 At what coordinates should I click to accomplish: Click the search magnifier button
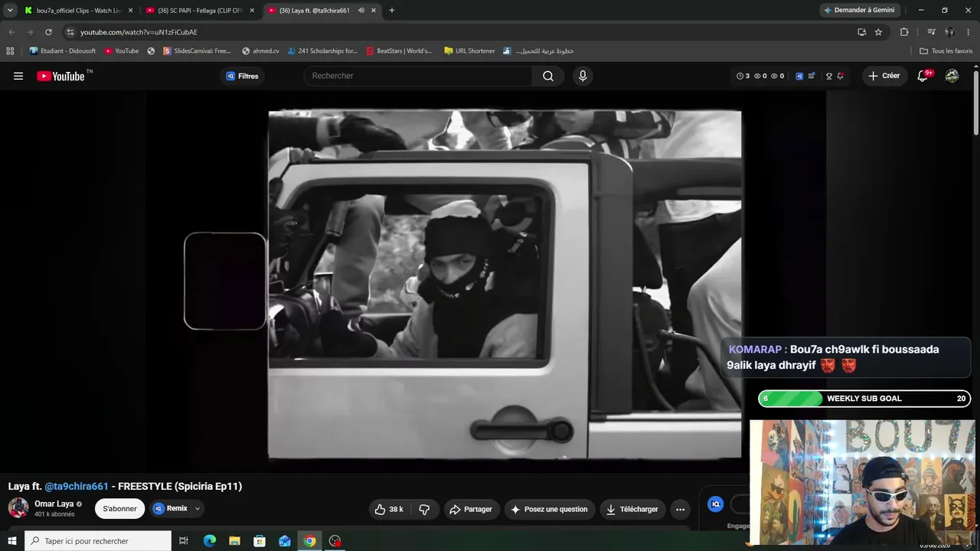(548, 76)
